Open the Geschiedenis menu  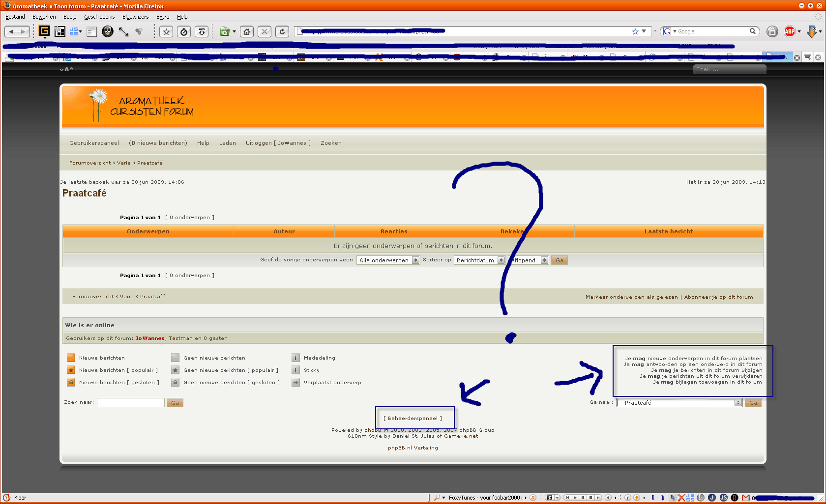point(99,17)
